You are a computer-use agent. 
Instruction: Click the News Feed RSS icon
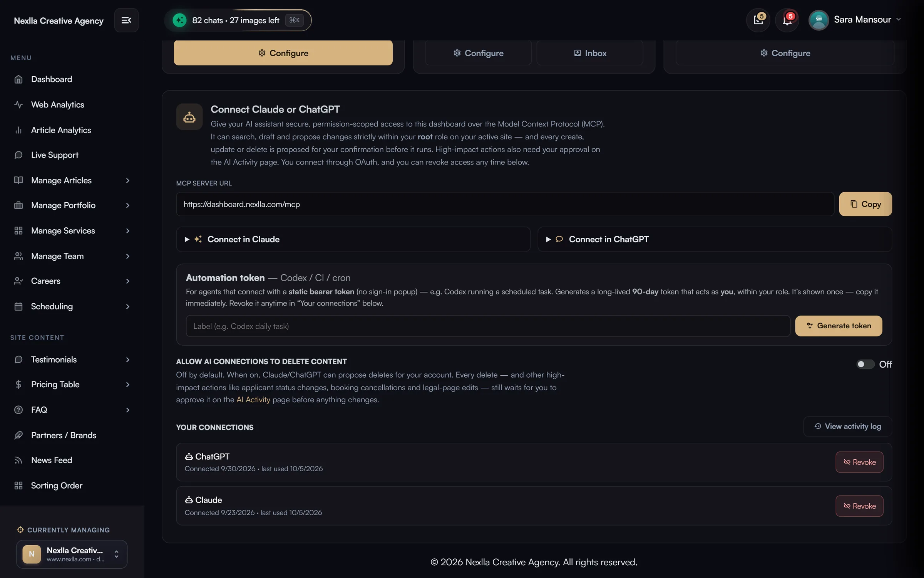tap(18, 460)
